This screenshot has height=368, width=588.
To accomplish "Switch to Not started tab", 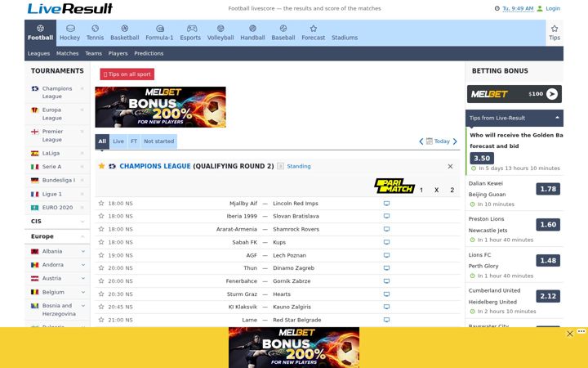I will pos(159,141).
